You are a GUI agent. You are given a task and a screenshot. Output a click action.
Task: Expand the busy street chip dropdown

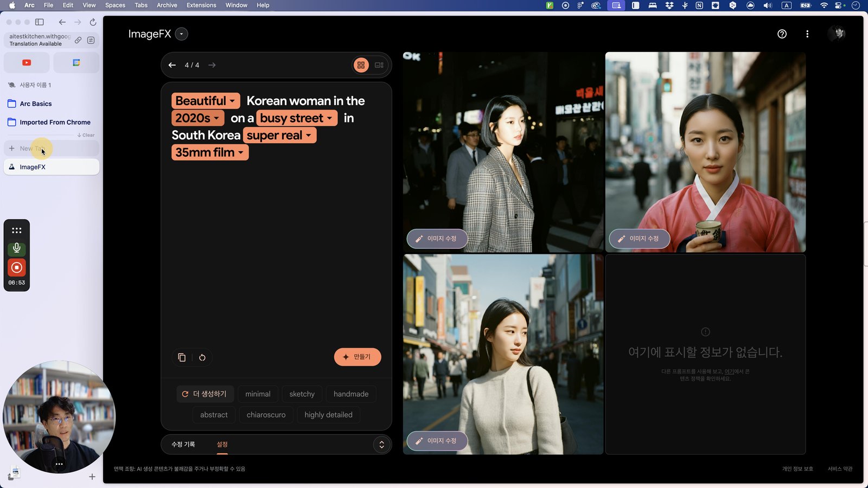tap(296, 118)
